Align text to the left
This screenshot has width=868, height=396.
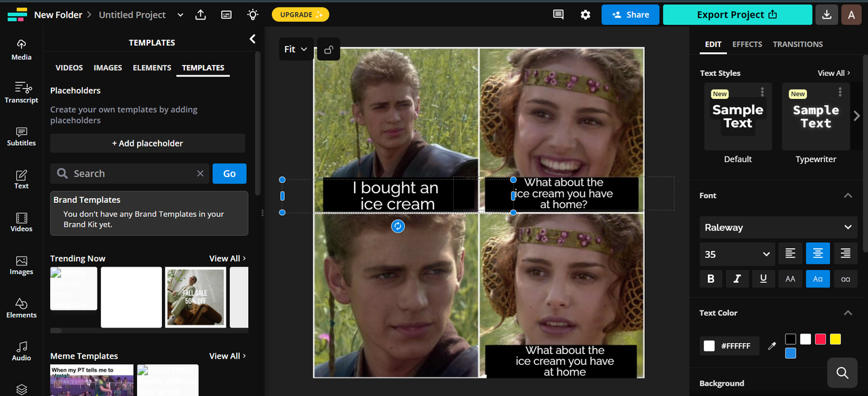pos(790,254)
